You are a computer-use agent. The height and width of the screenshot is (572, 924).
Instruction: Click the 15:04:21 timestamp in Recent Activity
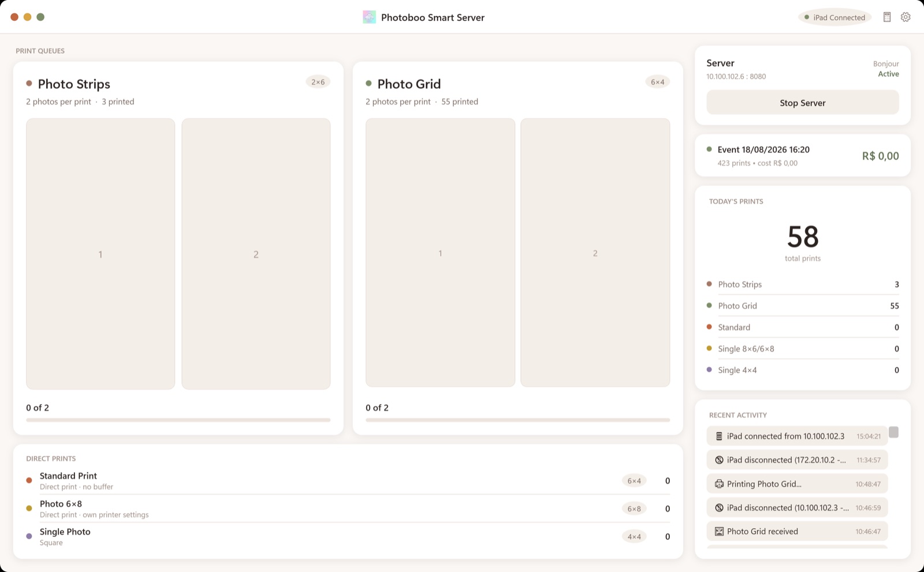coord(869,436)
